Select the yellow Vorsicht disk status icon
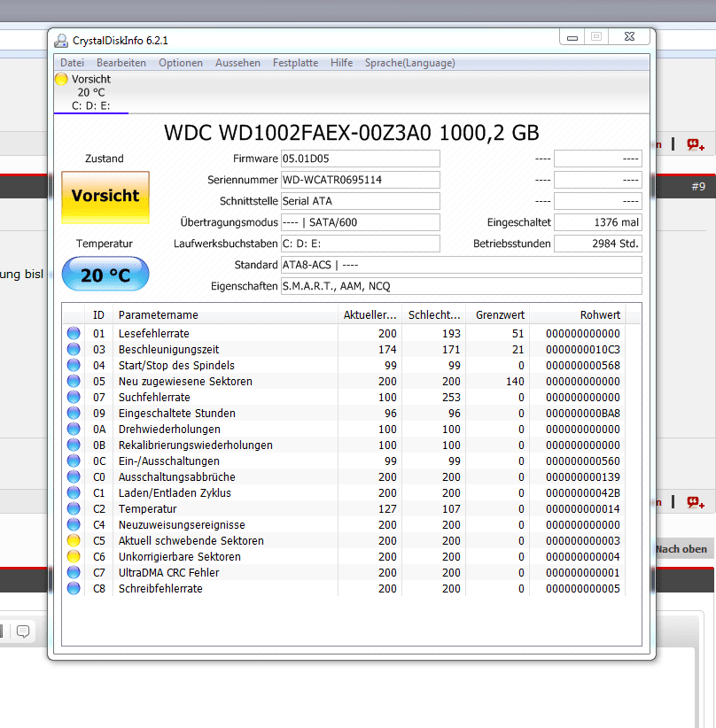716x728 pixels. coord(61,79)
